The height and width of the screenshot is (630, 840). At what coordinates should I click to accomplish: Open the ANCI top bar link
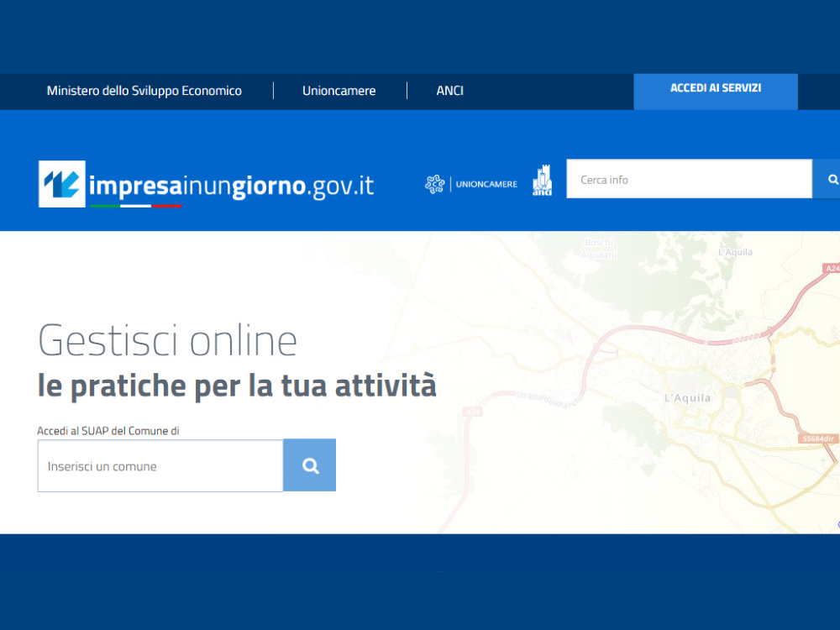[450, 91]
